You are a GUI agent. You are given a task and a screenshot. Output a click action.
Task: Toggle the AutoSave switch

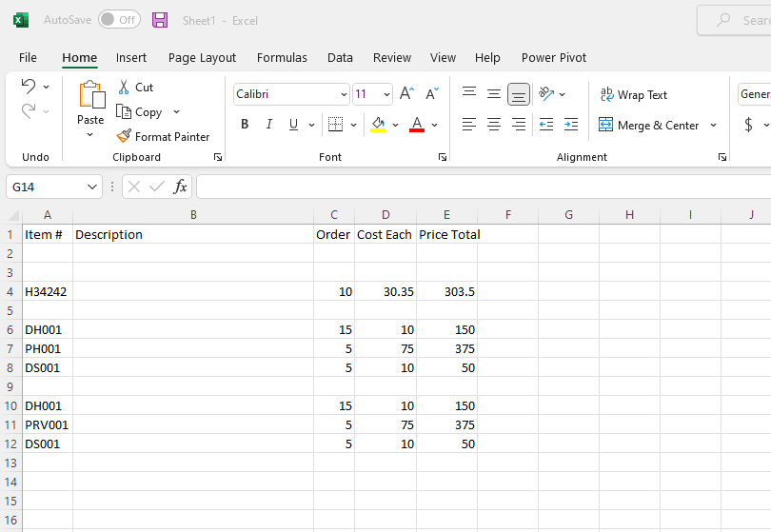[120, 20]
